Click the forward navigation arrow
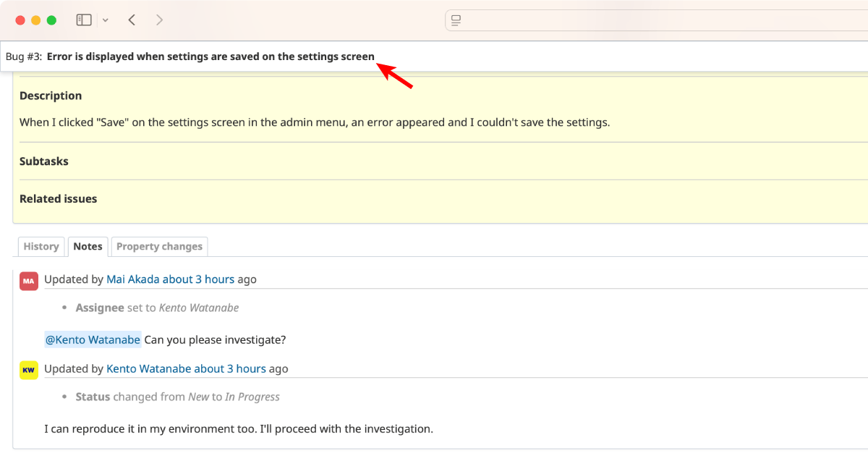 tap(159, 20)
